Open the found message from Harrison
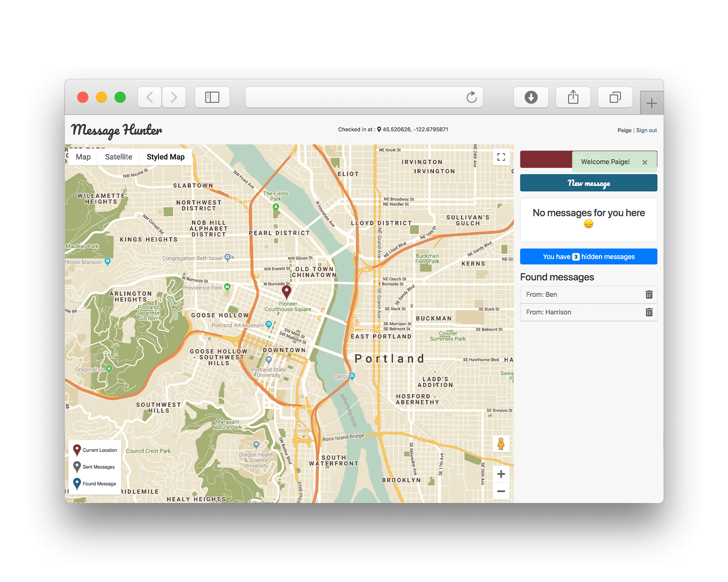 pos(589,312)
